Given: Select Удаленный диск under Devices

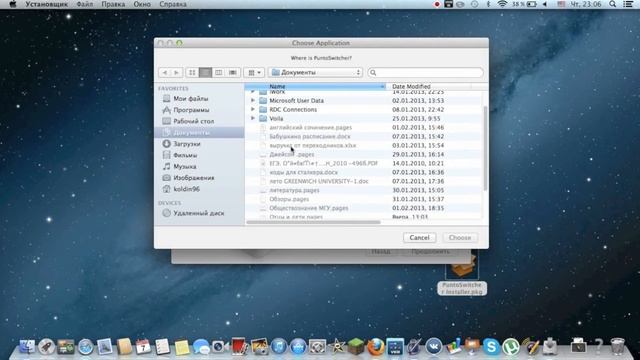Looking at the screenshot, I should coord(200,213).
